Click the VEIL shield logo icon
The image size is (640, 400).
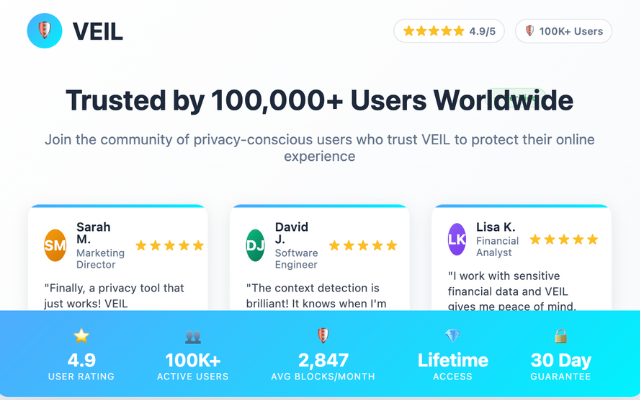(44, 31)
